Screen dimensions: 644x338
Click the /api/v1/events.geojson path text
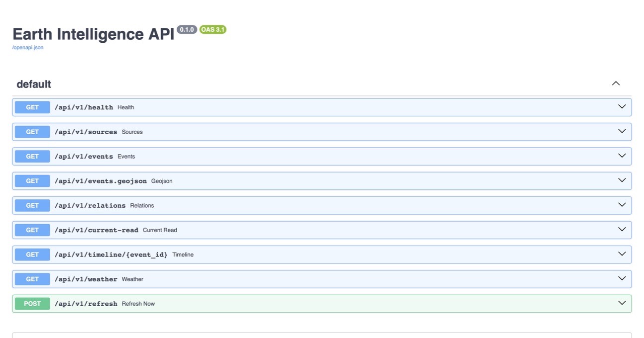click(101, 181)
